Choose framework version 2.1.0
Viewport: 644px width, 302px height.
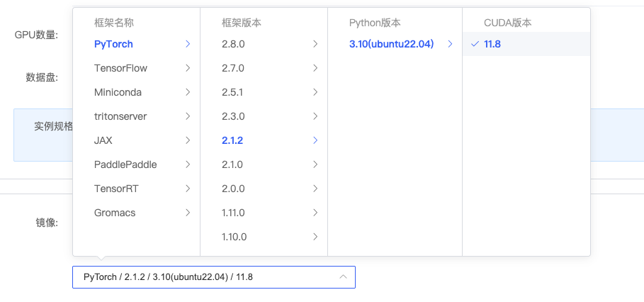coord(264,164)
